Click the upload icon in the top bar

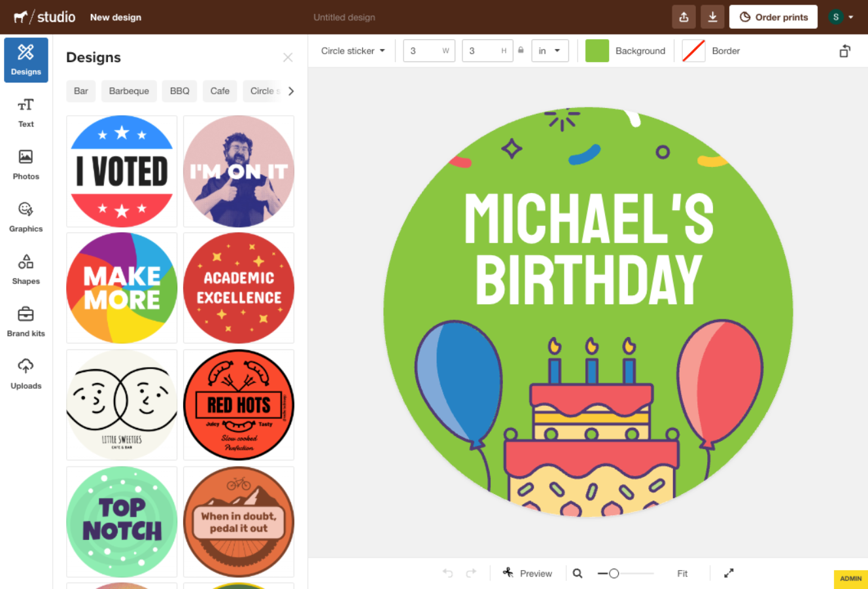[684, 16]
